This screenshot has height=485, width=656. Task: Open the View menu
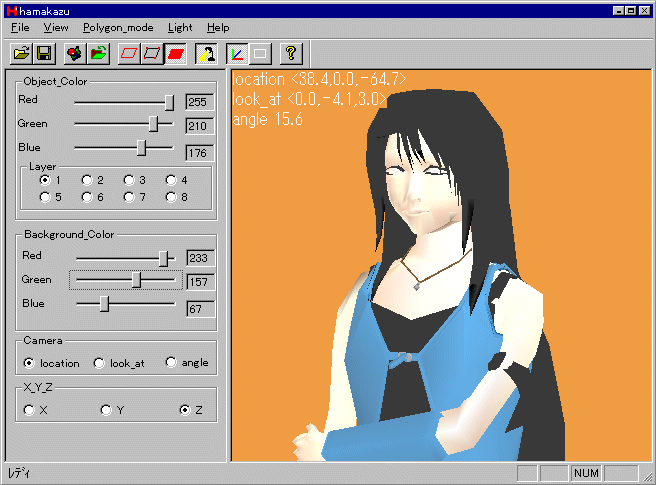pos(56,28)
